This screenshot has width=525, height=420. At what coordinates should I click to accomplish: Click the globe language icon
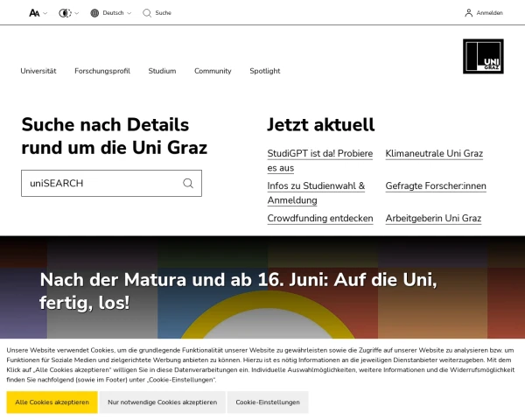coord(94,13)
